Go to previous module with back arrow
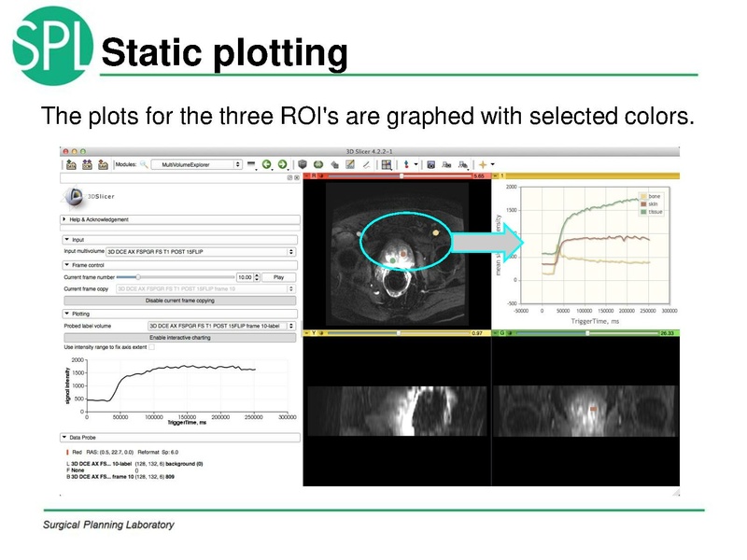Viewport: 747px width, 560px height. point(267,164)
